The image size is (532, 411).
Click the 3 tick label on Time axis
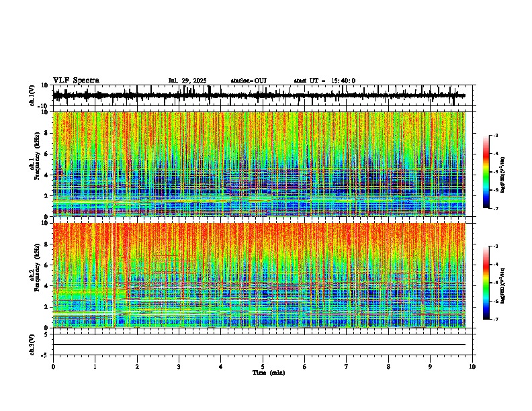pyautogui.click(x=179, y=367)
